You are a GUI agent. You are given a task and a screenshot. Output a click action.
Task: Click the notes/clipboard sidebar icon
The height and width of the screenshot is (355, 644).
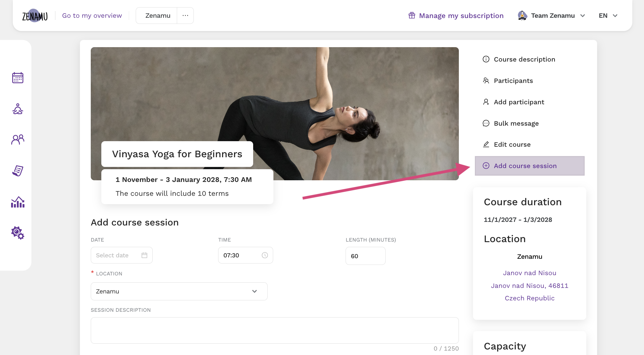[x=17, y=171]
